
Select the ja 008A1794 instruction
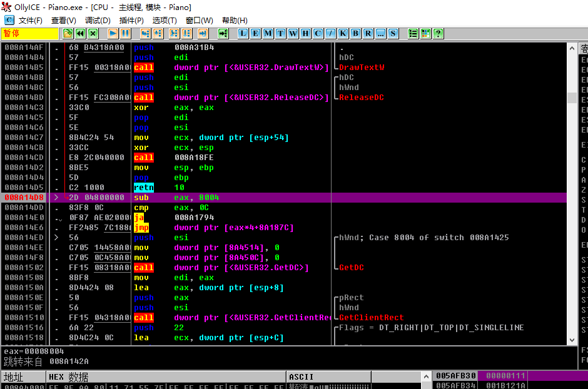[x=284, y=218]
